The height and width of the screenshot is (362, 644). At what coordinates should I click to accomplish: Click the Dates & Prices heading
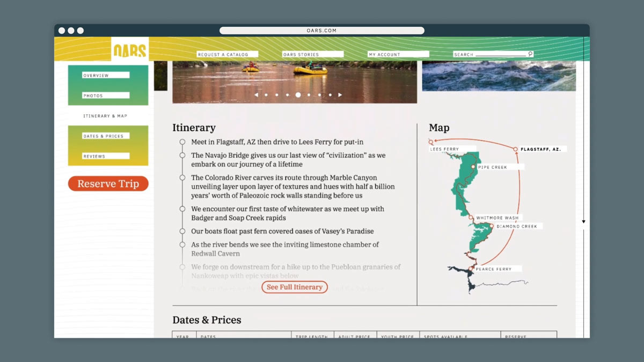pyautogui.click(x=207, y=320)
